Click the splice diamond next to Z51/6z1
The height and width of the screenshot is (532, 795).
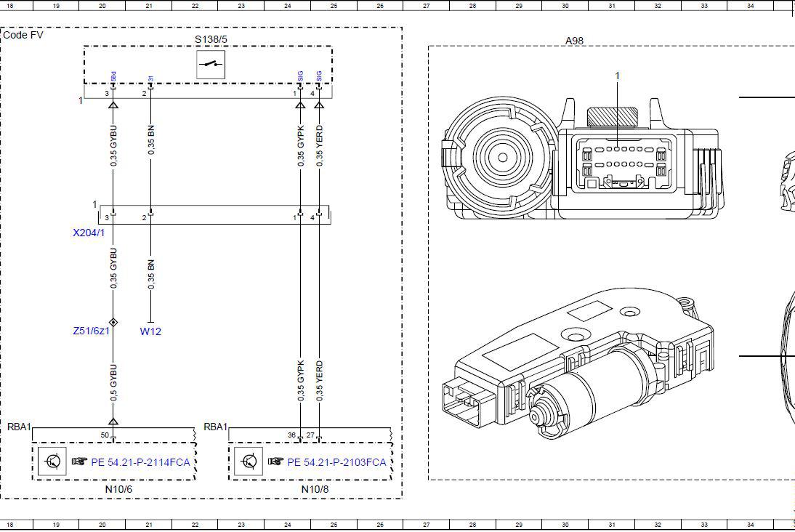(x=113, y=323)
